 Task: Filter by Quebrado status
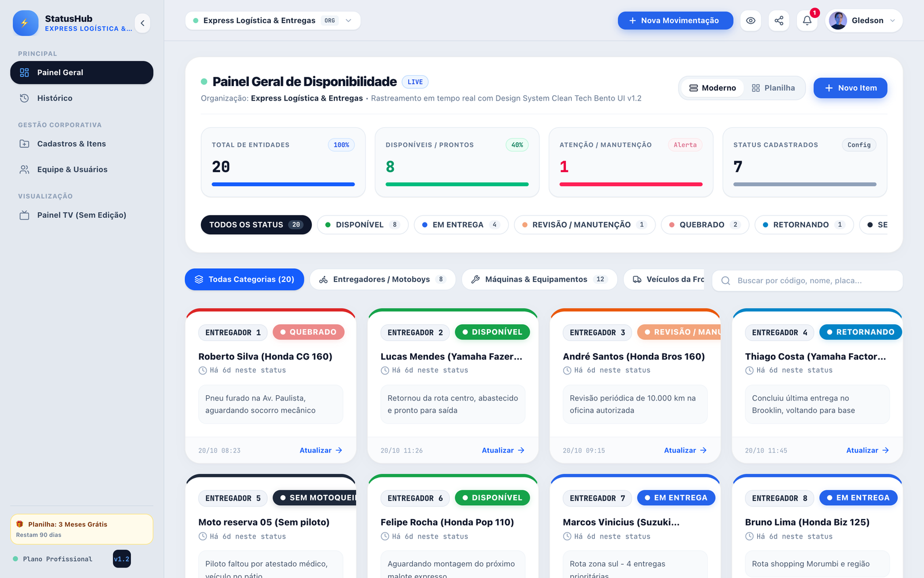click(x=705, y=225)
